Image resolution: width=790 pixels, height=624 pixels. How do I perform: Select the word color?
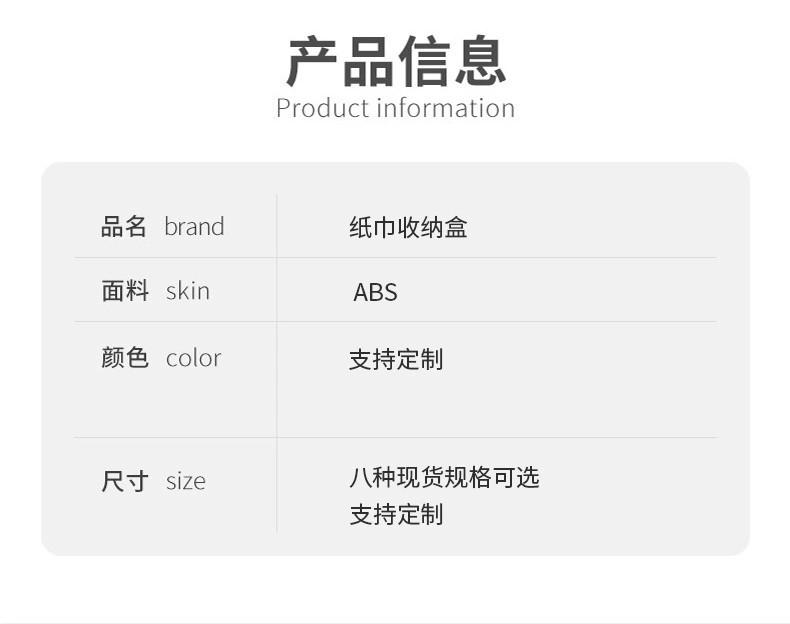tap(193, 358)
